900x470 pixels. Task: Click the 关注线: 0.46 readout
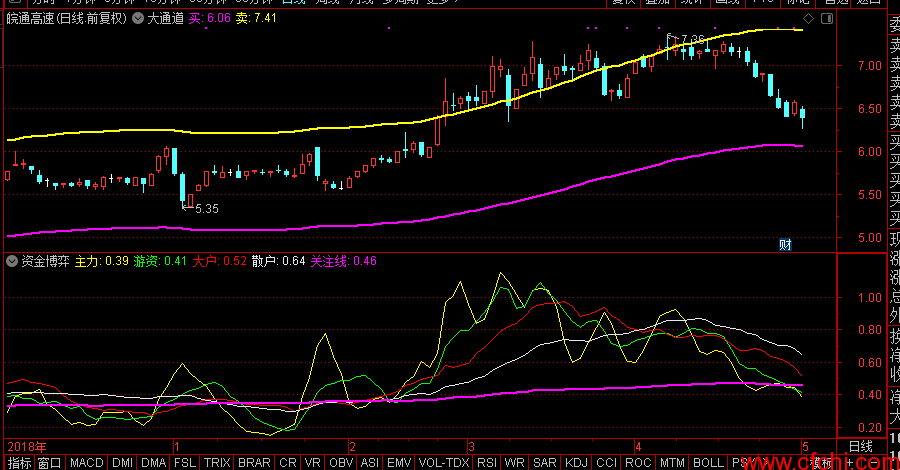pos(344,261)
